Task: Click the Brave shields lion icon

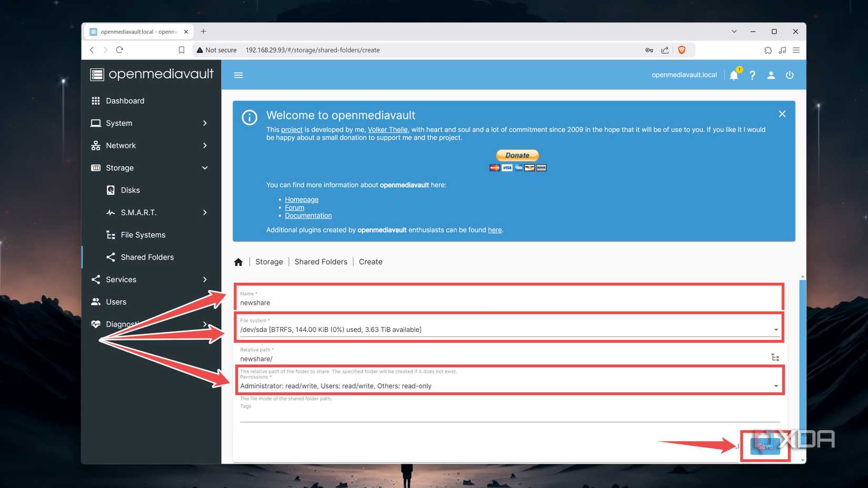Action: tap(682, 50)
